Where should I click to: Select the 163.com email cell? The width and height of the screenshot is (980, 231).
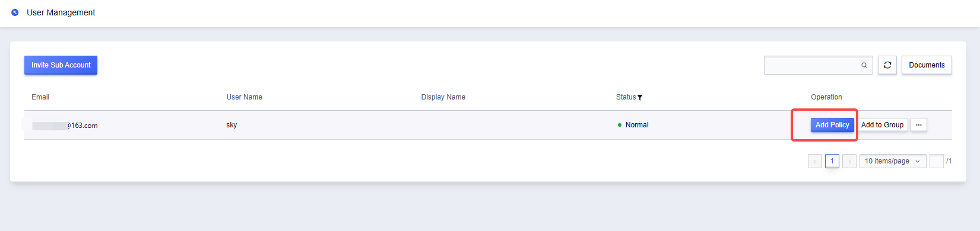65,126
